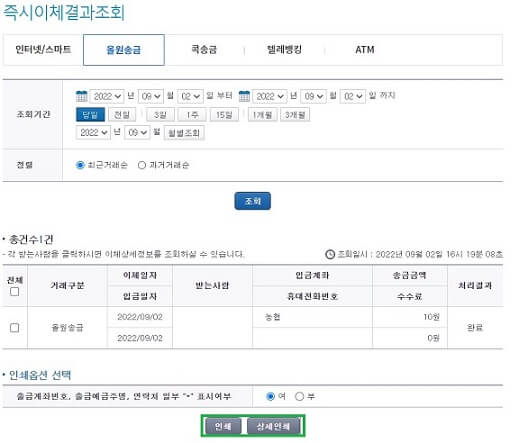Image resolution: width=519 pixels, height=443 pixels.
Task: Choose 부 print option radio
Action: 299,396
